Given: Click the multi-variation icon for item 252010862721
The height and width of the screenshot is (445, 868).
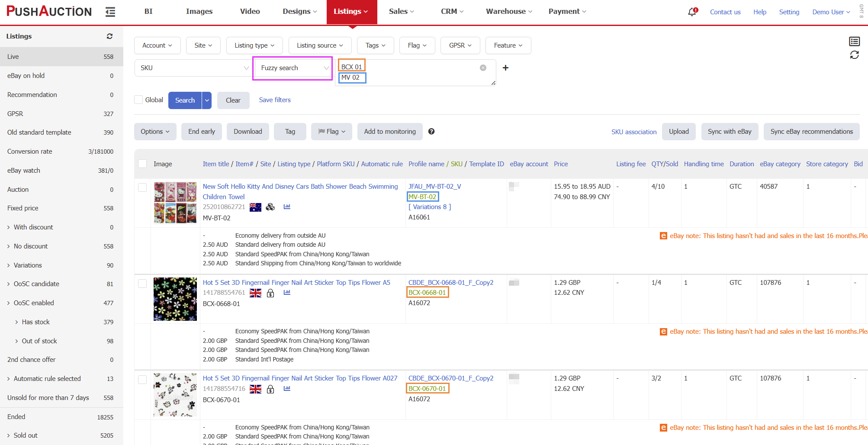Looking at the screenshot, I should tap(270, 207).
